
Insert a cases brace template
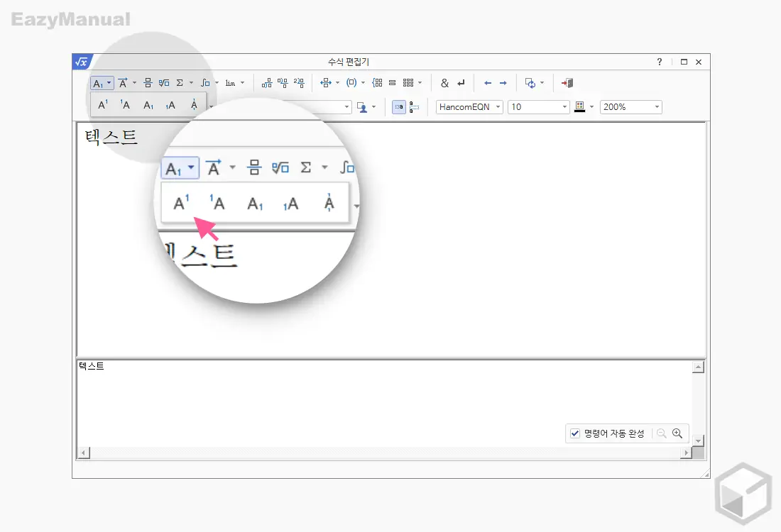tap(378, 83)
